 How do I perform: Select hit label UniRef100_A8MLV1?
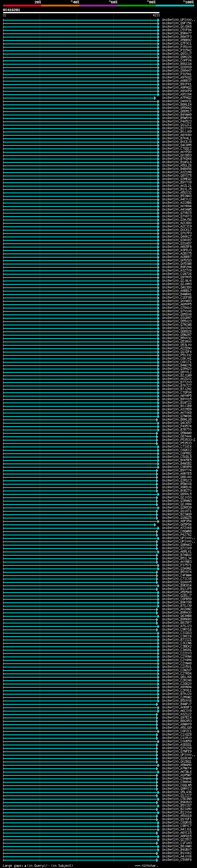pos(177,552)
